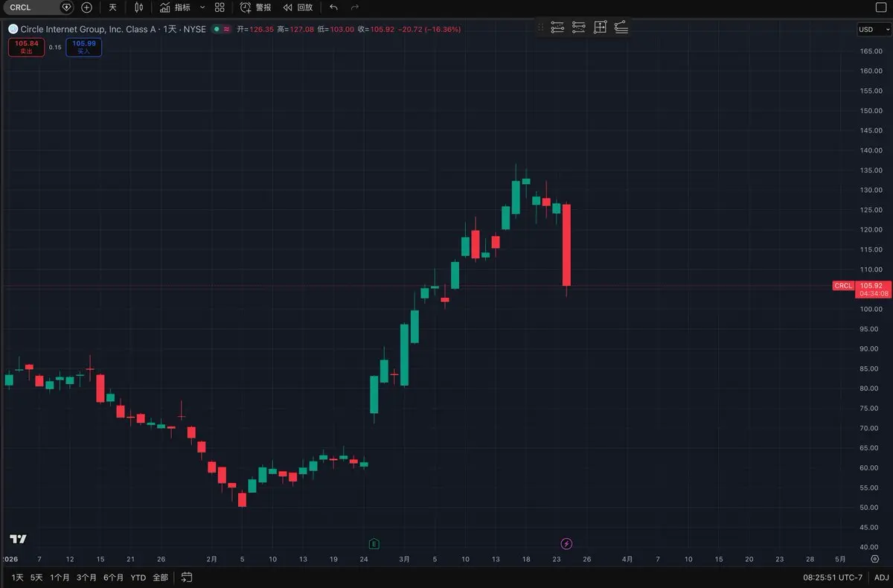
Task: Open the 天 interval selector
Action: (112, 7)
